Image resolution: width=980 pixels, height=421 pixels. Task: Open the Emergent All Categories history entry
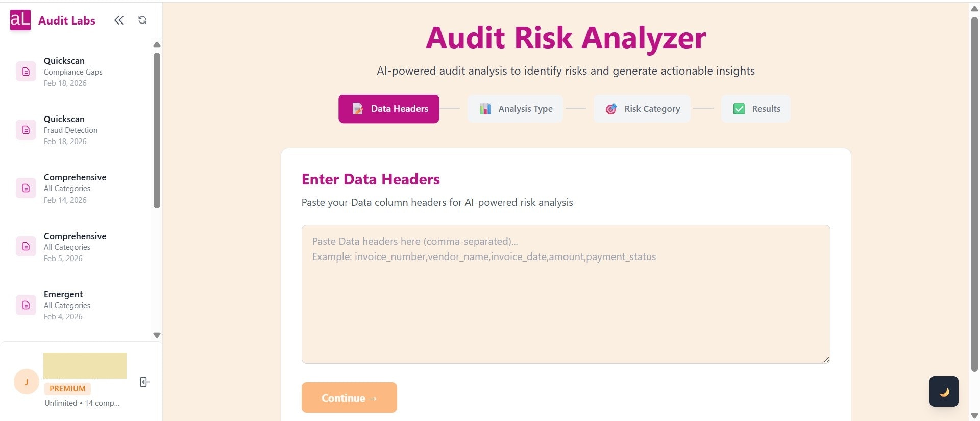click(x=67, y=305)
